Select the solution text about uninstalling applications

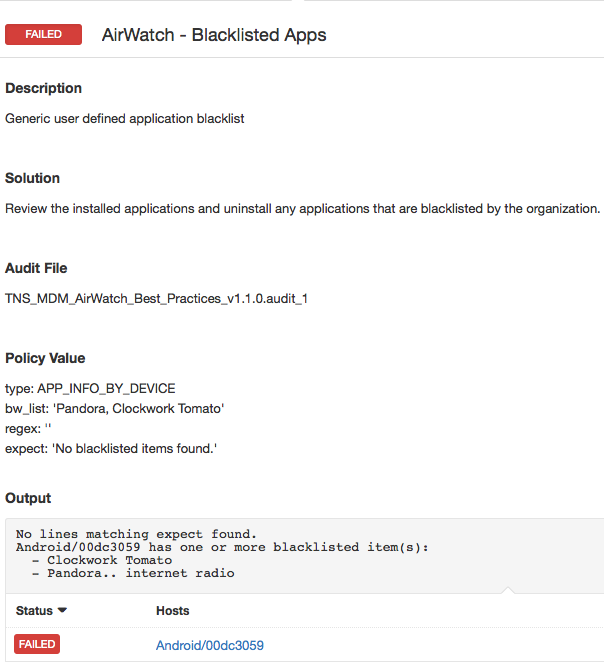(x=302, y=209)
